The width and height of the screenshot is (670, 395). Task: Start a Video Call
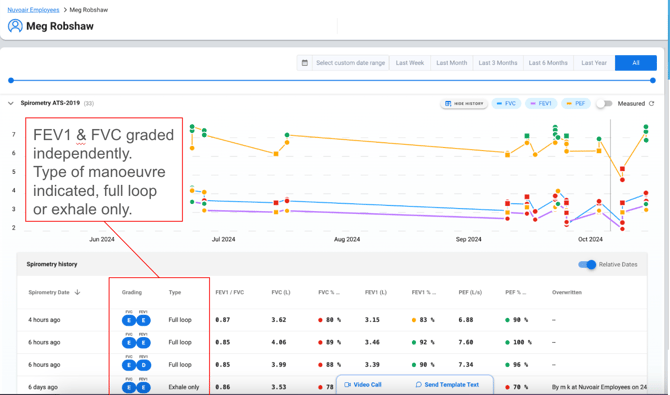pos(363,385)
